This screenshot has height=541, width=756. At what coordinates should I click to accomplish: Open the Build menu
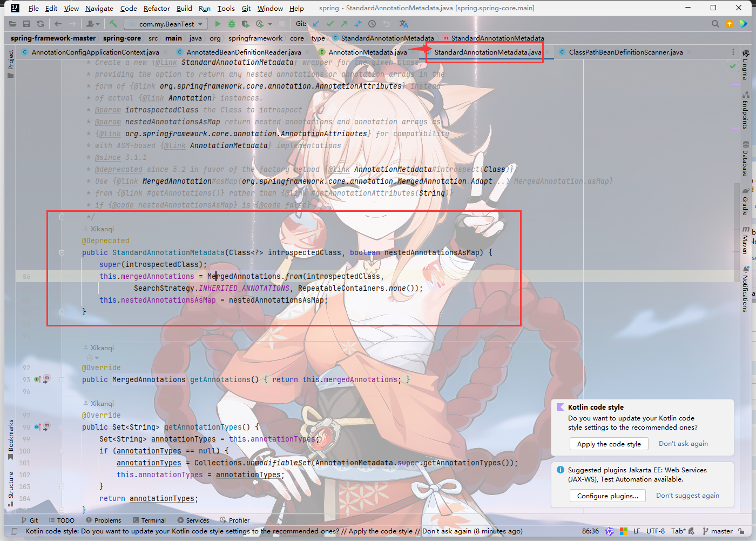pyautogui.click(x=184, y=8)
